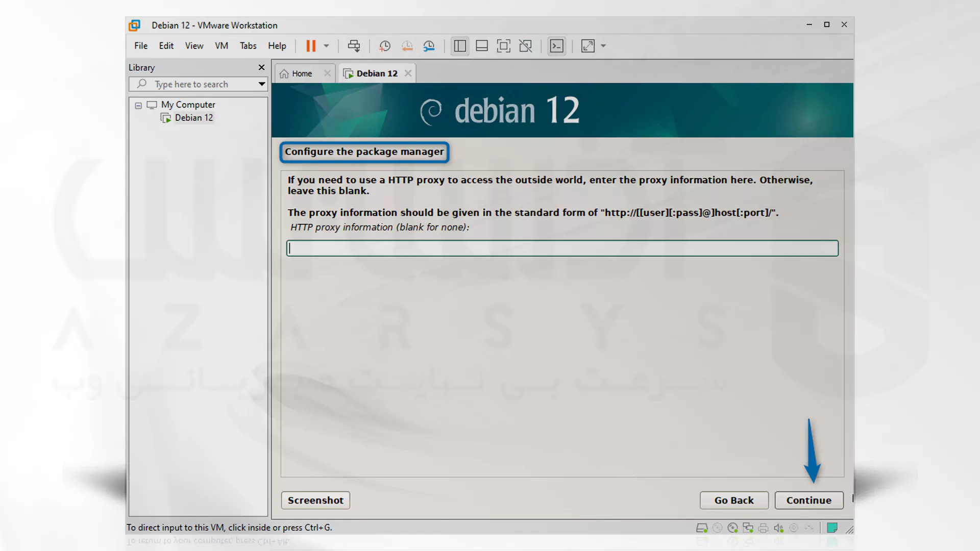This screenshot has width=980, height=551.
Task: Click Go Back to previous step
Action: [x=734, y=500]
